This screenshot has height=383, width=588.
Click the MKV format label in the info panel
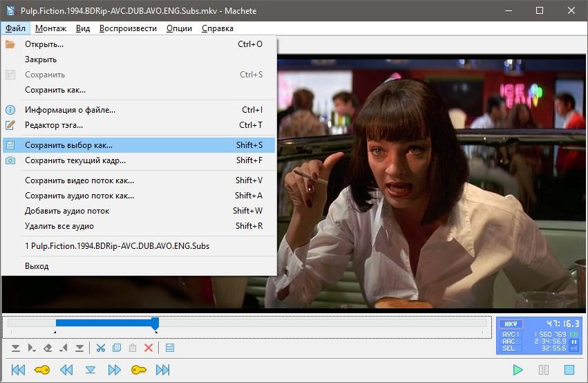[511, 324]
